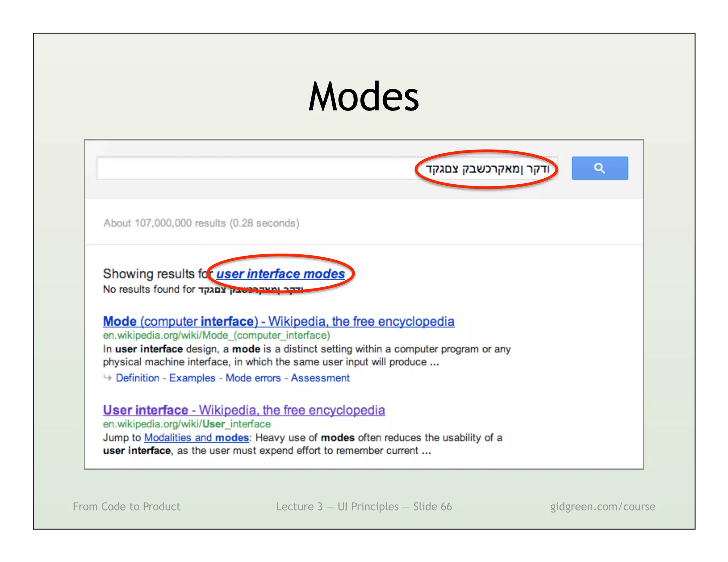Image resolution: width=728 pixels, height=562 pixels.
Task: Click the "Lecture 3 — UI Principles — Slide 66" footer
Action: tap(364, 506)
